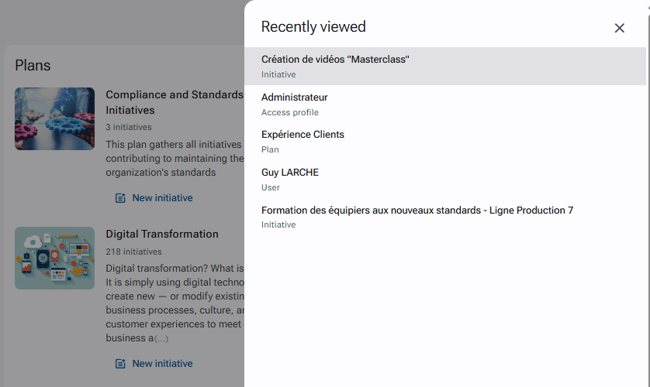Open the Administrateur access profile
Viewport: 650px width, 387px height.
pyautogui.click(x=445, y=104)
